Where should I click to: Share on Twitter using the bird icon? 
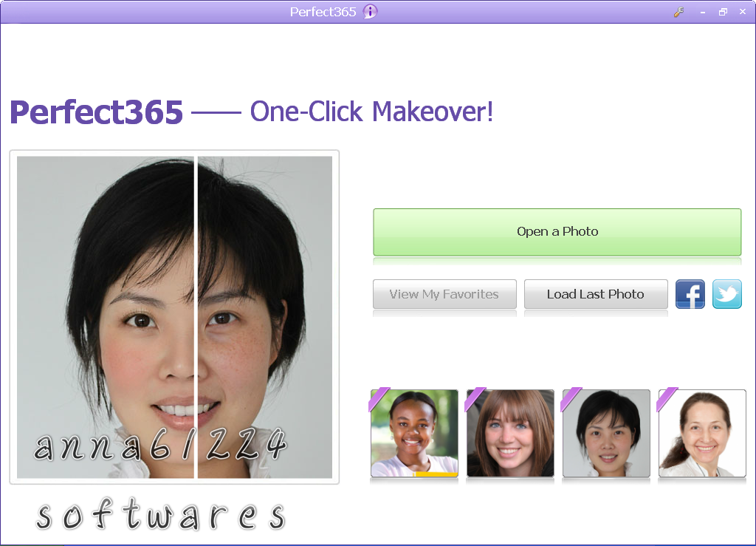(x=727, y=294)
